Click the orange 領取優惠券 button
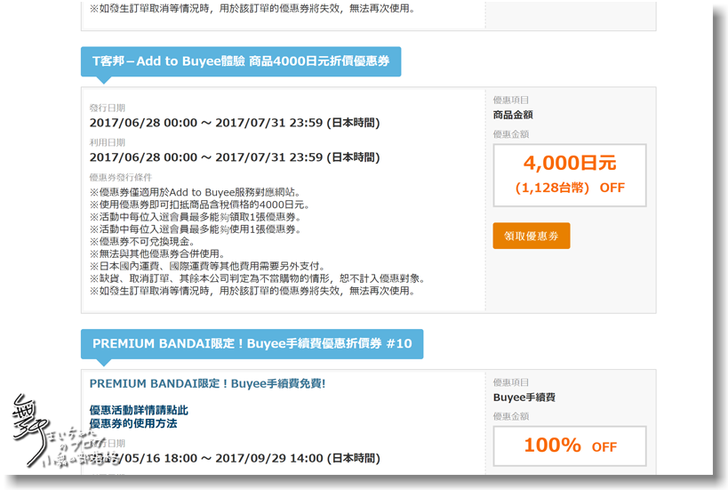 (531, 236)
